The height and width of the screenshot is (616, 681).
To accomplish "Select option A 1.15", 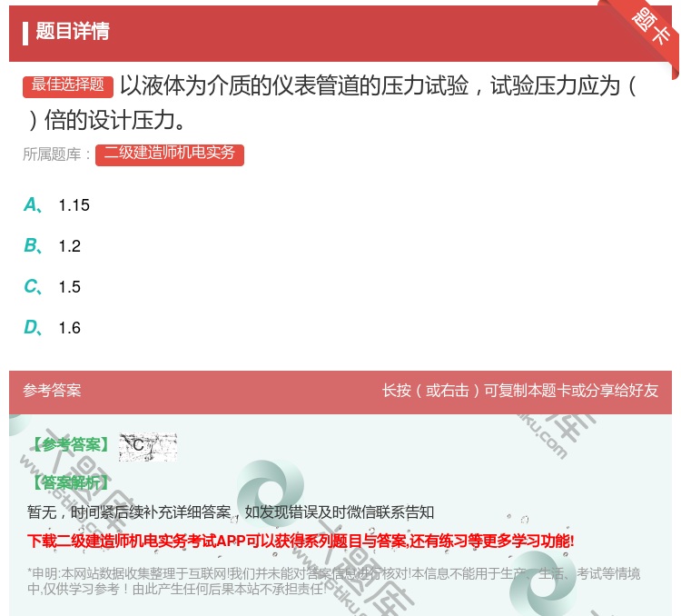I will click(x=56, y=204).
